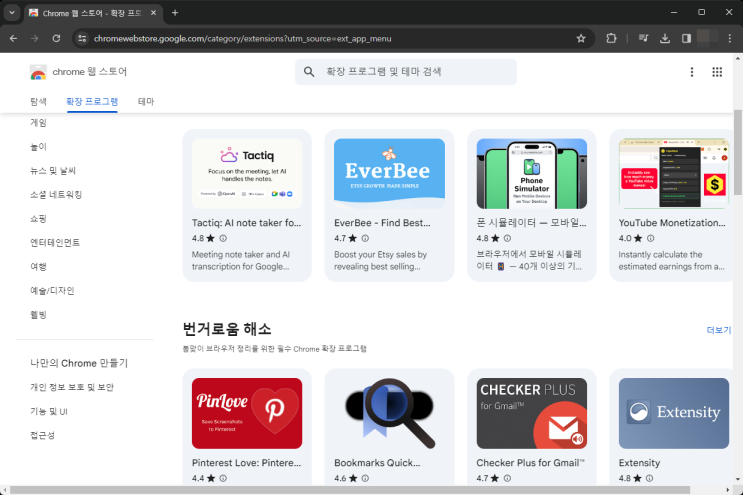Open Pinterest Love PinLove thumbnail

tap(247, 413)
